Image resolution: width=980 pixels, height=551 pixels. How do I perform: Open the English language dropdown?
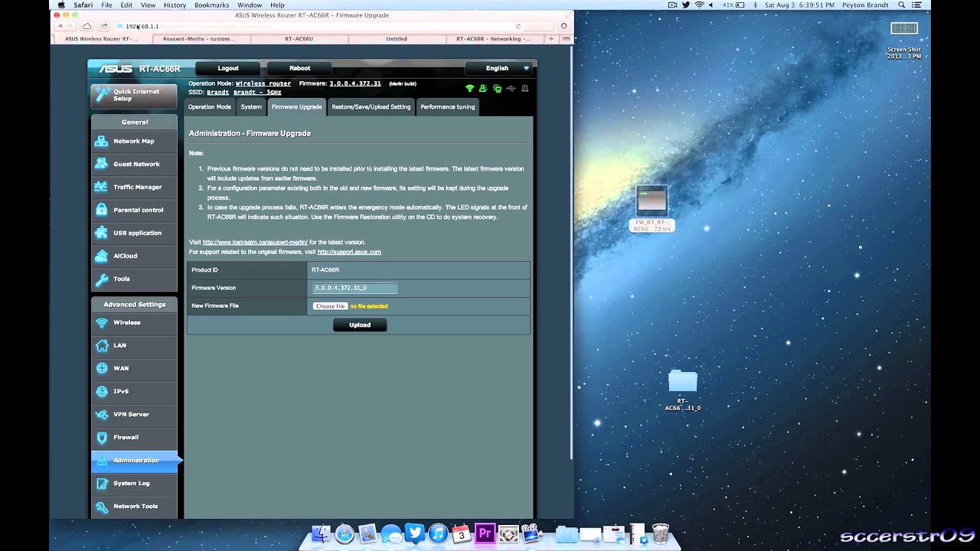point(498,68)
